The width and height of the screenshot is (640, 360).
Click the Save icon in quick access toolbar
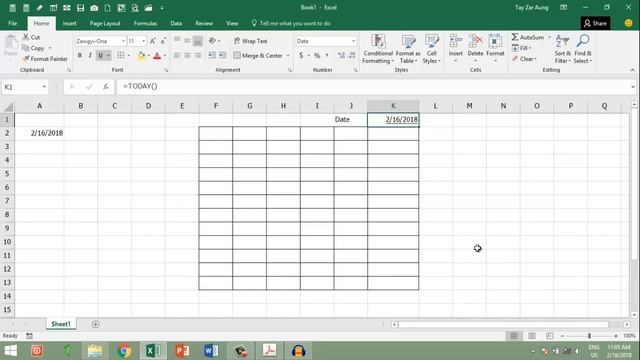80,8
